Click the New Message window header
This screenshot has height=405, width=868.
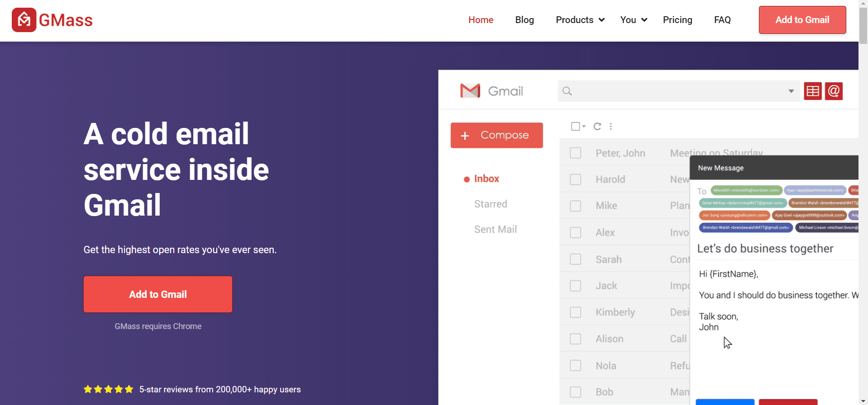pyautogui.click(x=774, y=168)
